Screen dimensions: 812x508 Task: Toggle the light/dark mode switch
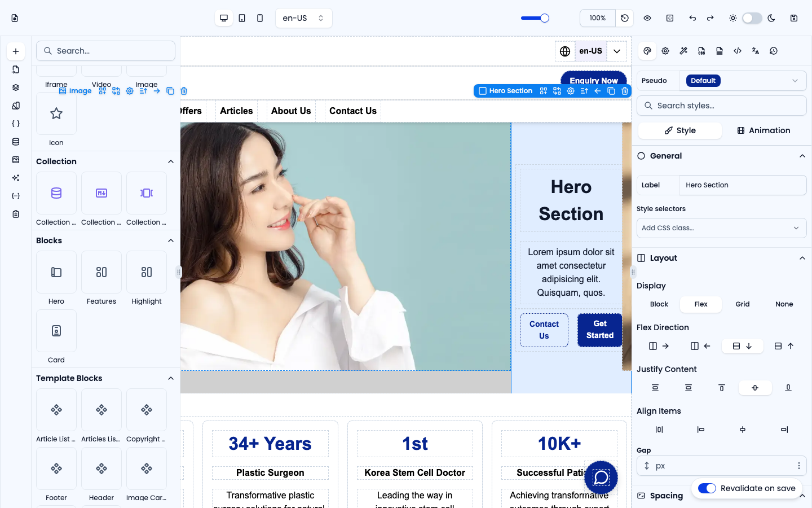(x=752, y=18)
